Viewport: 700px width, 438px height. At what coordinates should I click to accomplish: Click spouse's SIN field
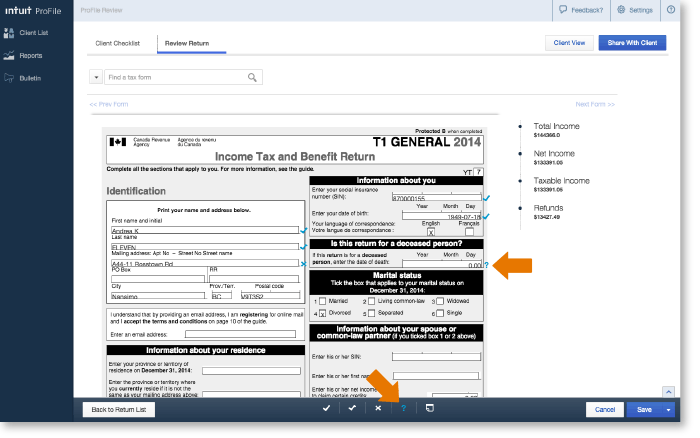tap(436, 357)
